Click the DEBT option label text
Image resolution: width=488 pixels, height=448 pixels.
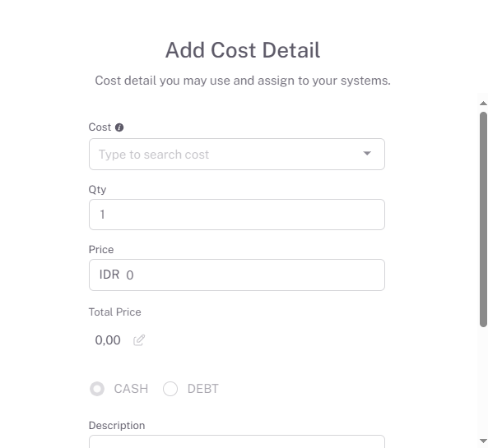click(x=203, y=389)
